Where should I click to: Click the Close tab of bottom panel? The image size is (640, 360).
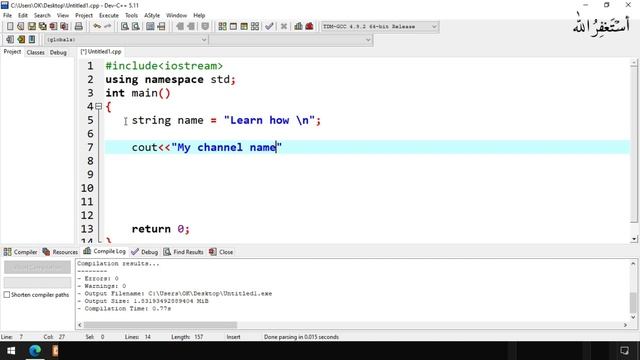(221, 252)
